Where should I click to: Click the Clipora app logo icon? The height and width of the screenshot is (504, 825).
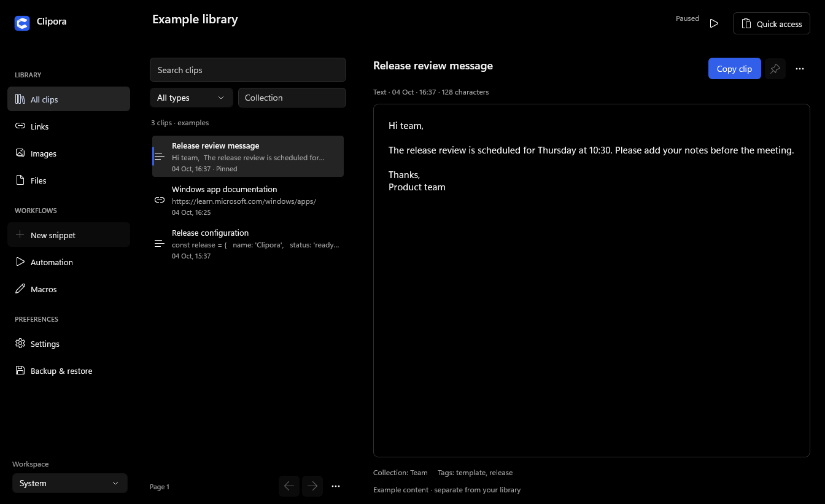[x=22, y=23]
